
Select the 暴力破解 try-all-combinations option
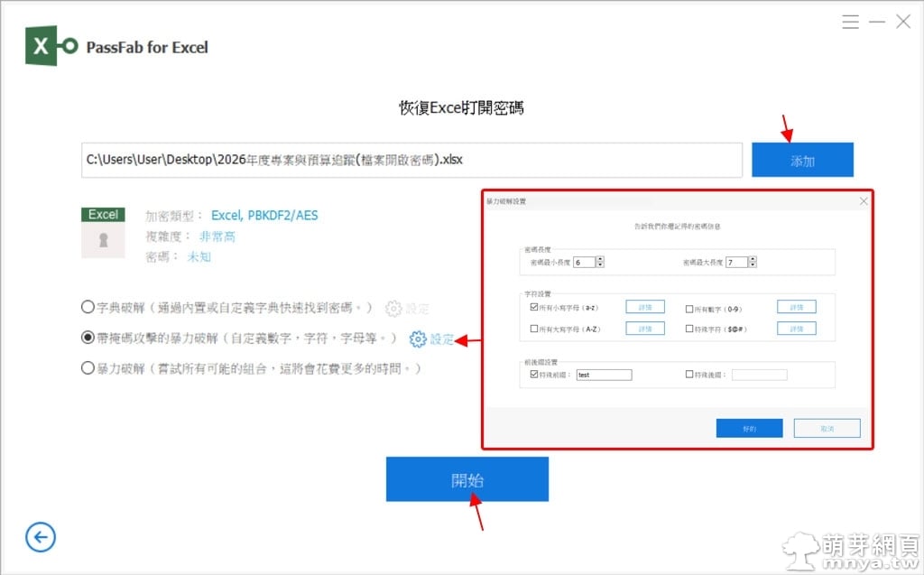pyautogui.click(x=88, y=368)
